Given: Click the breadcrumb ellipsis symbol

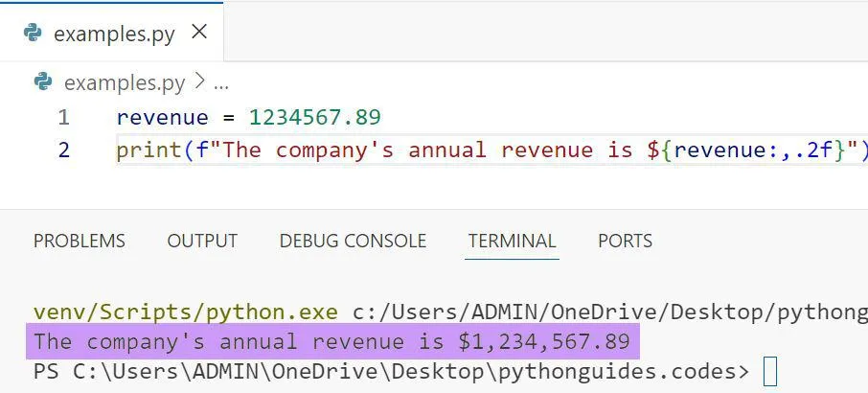Looking at the screenshot, I should click(221, 84).
